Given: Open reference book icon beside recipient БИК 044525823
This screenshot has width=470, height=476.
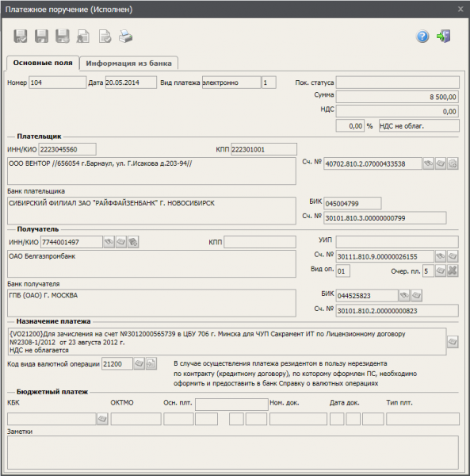Looking at the screenshot, I should click(416, 295).
